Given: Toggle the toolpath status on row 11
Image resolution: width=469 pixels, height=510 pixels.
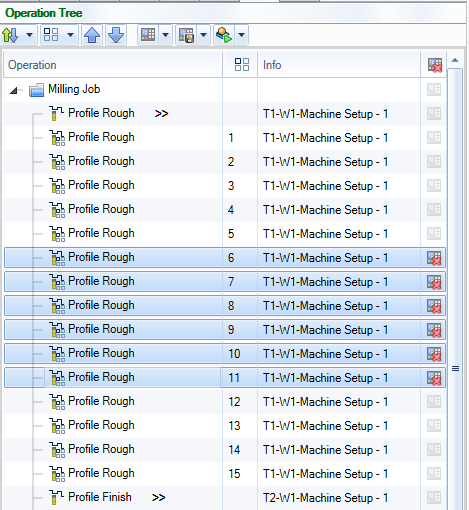Looking at the screenshot, I should point(434,378).
